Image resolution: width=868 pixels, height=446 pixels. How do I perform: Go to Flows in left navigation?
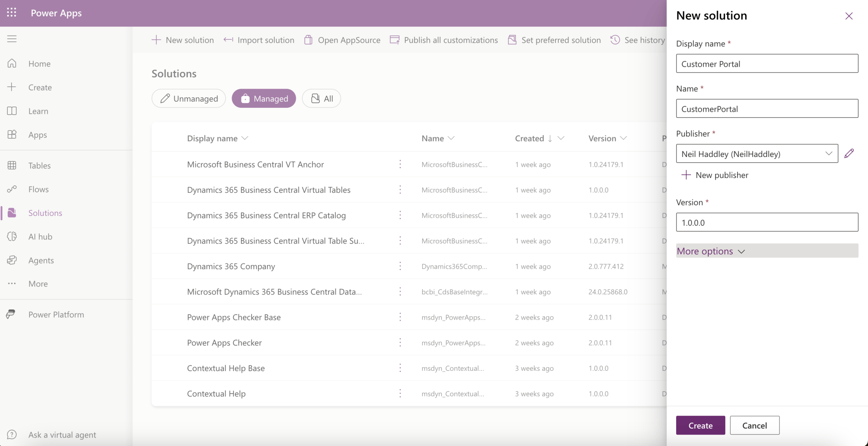[38, 189]
